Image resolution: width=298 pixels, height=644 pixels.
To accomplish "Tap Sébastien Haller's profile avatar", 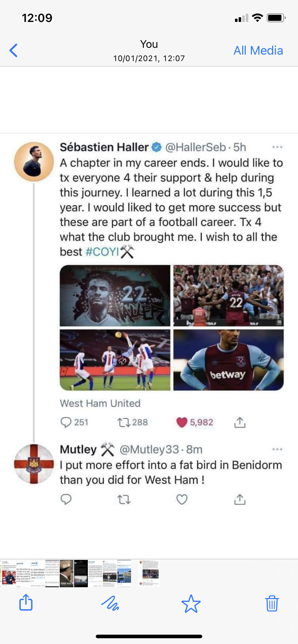I will [x=34, y=162].
